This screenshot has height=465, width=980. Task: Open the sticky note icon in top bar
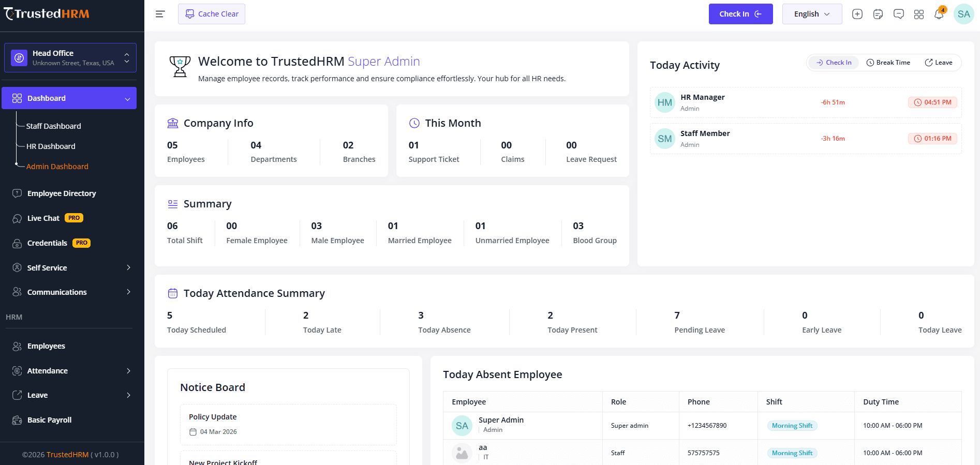878,14
